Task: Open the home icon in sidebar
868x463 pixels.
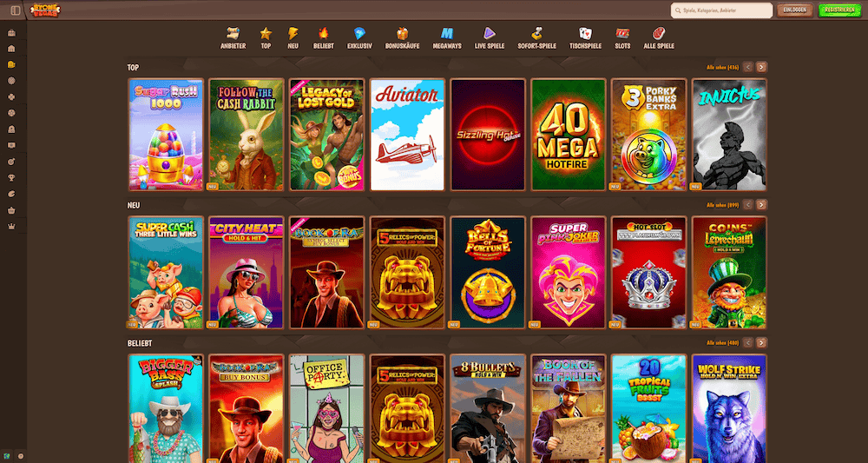Action: click(x=11, y=49)
